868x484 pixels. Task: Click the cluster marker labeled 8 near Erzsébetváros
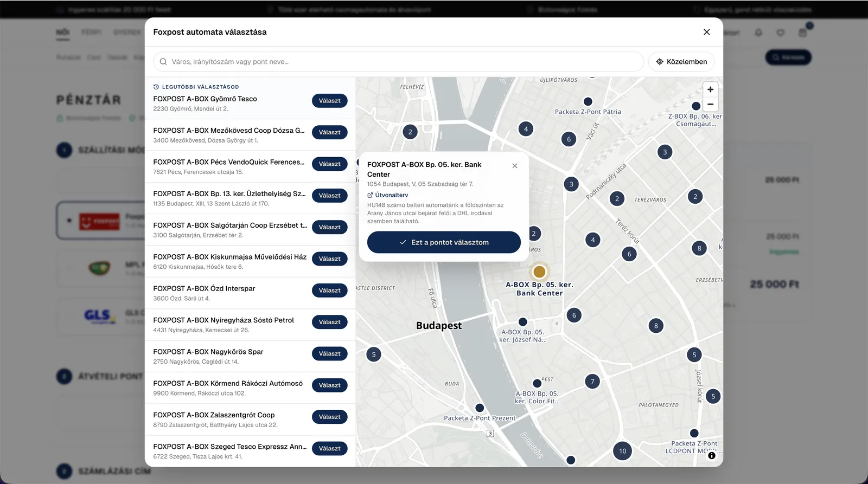pyautogui.click(x=699, y=248)
